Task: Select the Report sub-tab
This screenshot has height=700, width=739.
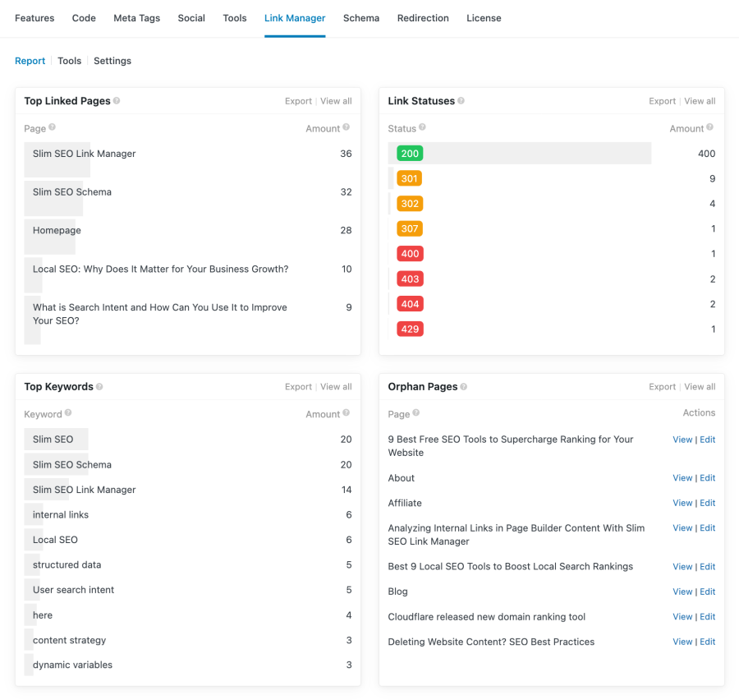Action: pos(30,61)
